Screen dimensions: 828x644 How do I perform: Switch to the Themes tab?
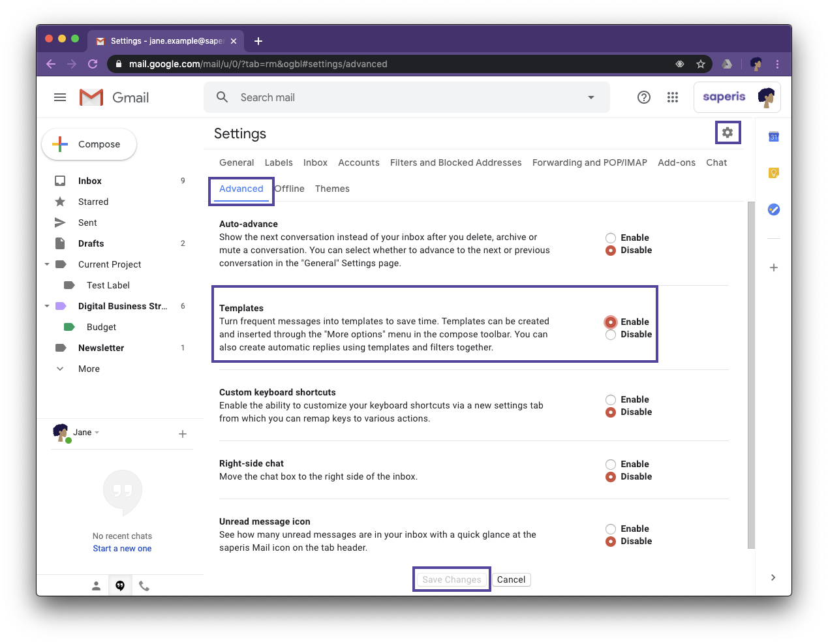(332, 189)
